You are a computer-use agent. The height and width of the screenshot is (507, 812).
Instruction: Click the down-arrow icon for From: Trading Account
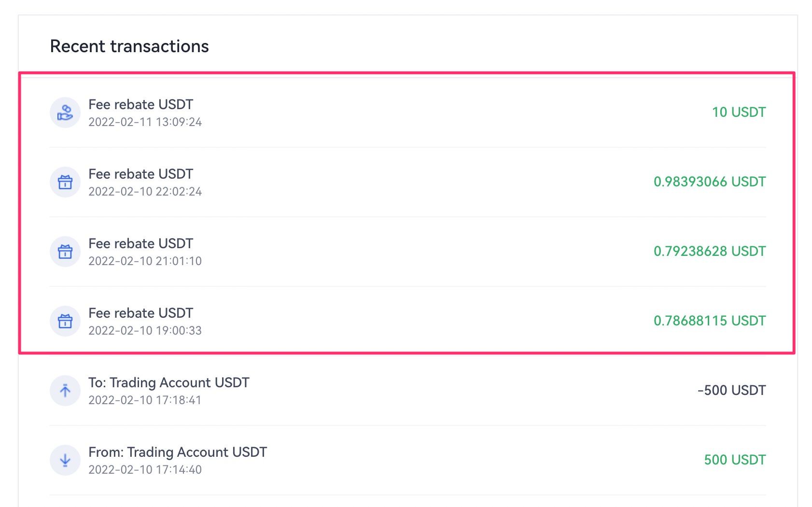pos(65,460)
